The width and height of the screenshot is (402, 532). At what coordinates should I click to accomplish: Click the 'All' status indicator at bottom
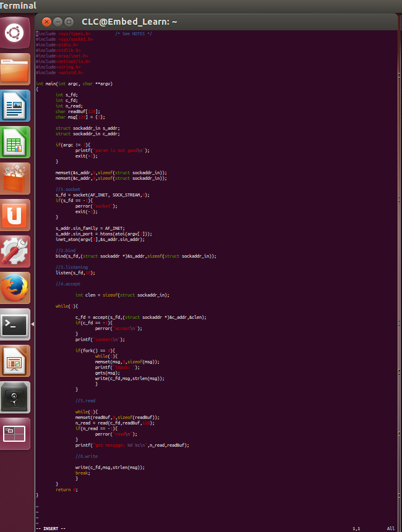391,529
